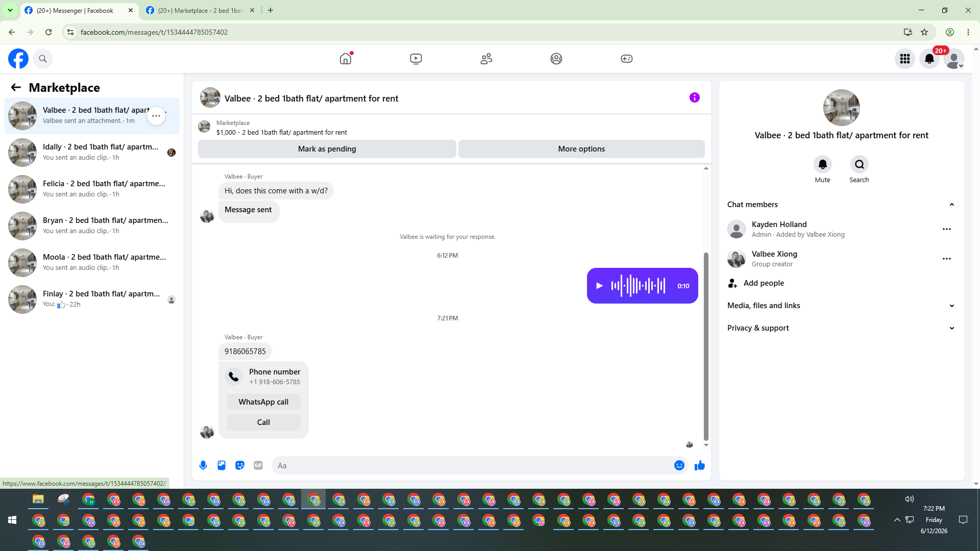
Task: Open options for the Valbee conversation
Action: pos(156,116)
